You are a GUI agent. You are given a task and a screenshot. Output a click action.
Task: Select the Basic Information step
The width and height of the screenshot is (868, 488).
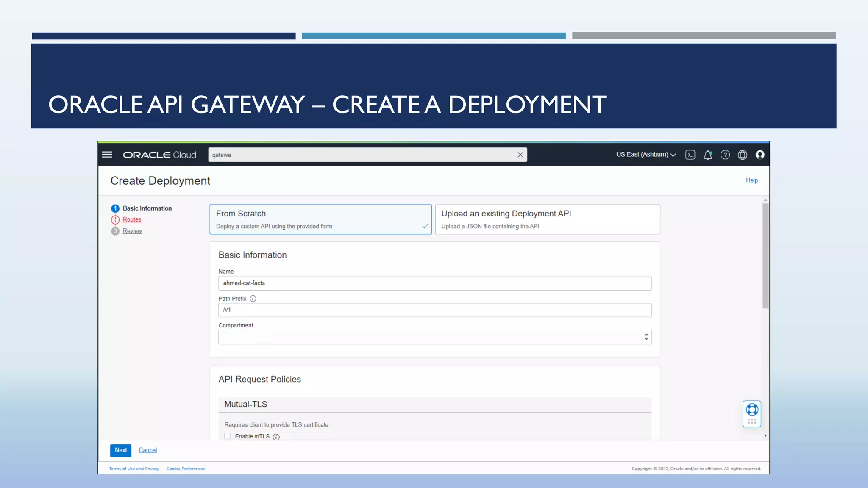click(147, 208)
